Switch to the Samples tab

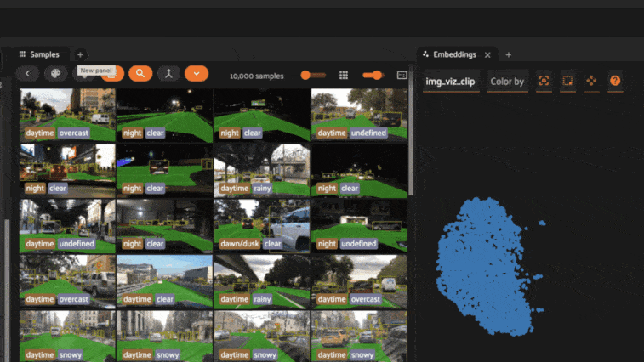[39, 54]
